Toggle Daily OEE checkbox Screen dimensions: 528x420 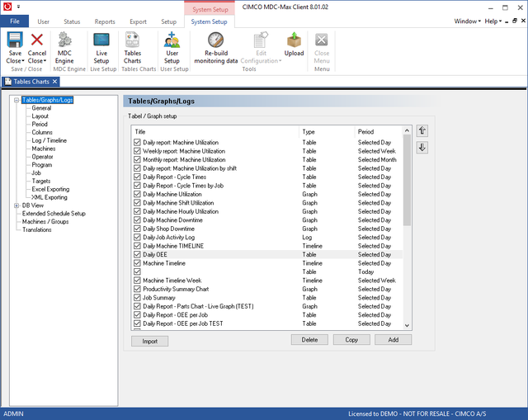tap(137, 255)
